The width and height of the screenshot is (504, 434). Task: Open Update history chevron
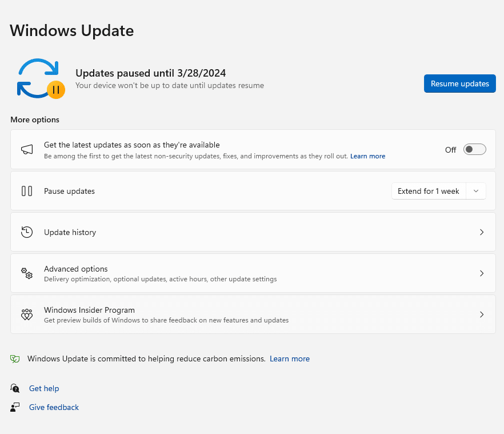point(482,232)
